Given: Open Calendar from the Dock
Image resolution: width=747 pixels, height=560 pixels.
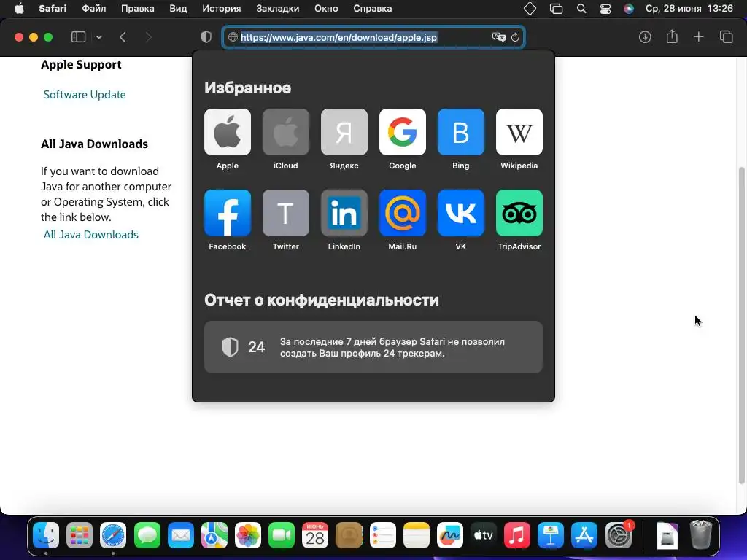Looking at the screenshot, I should pyautogui.click(x=315, y=536).
